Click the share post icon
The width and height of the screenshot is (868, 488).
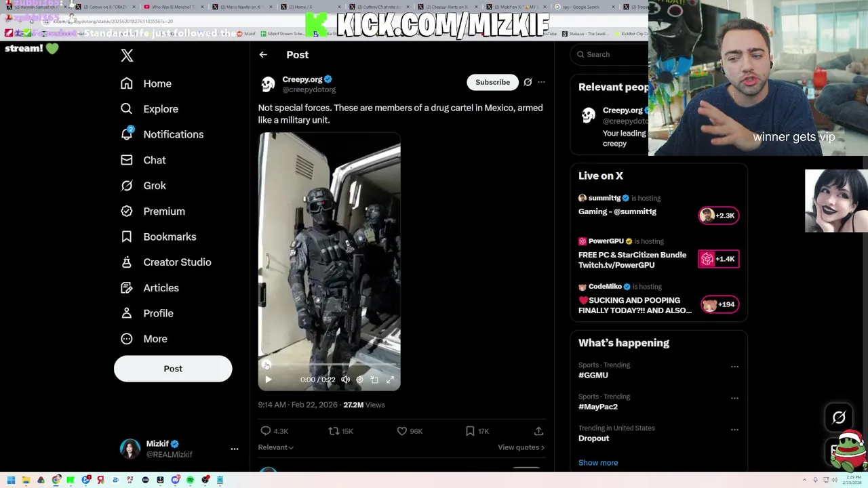pyautogui.click(x=538, y=431)
